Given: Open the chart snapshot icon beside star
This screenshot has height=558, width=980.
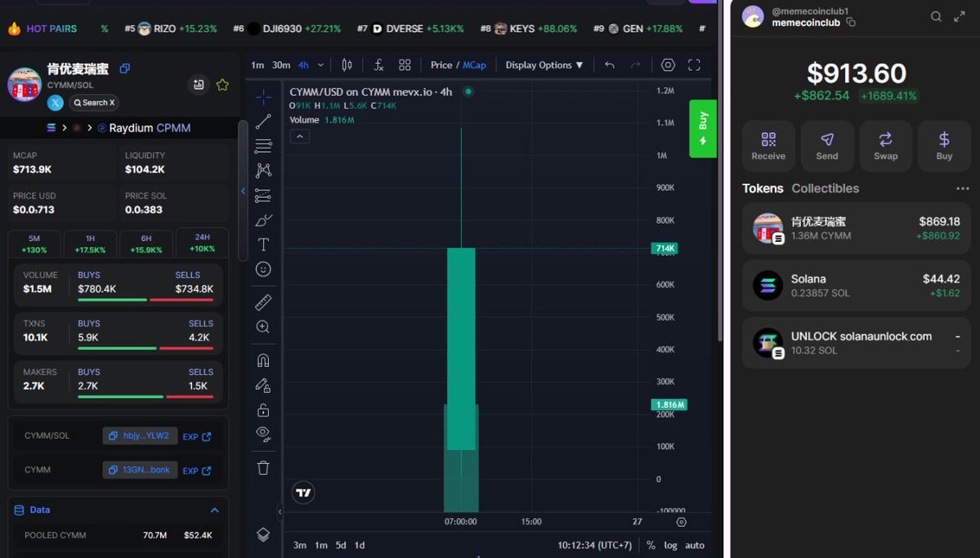Looking at the screenshot, I should 199,85.
